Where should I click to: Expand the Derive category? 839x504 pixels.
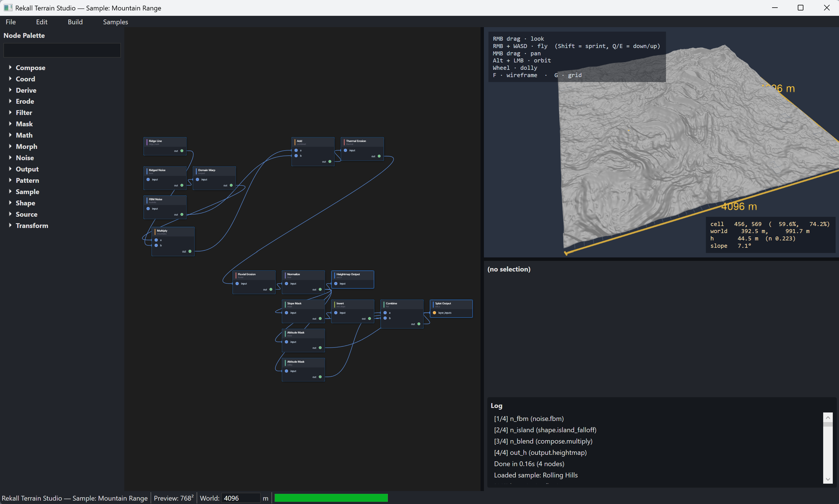[10, 90]
